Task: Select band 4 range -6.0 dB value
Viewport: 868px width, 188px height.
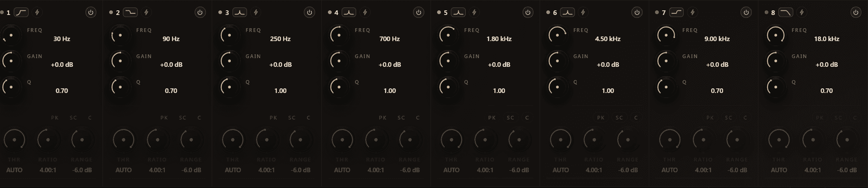Action: pyautogui.click(x=410, y=170)
